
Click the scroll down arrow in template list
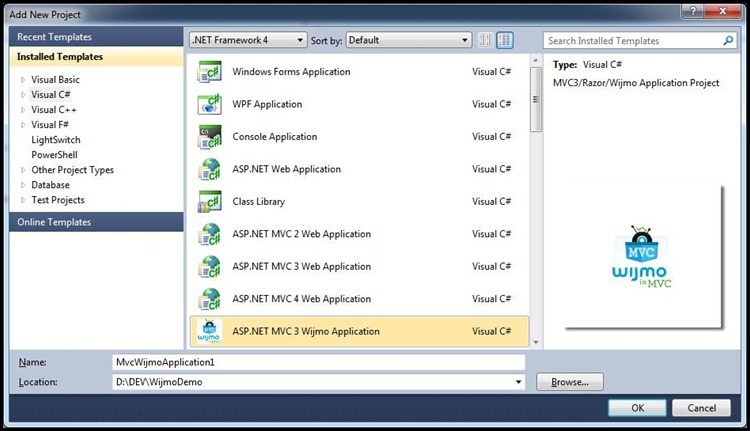click(x=536, y=342)
